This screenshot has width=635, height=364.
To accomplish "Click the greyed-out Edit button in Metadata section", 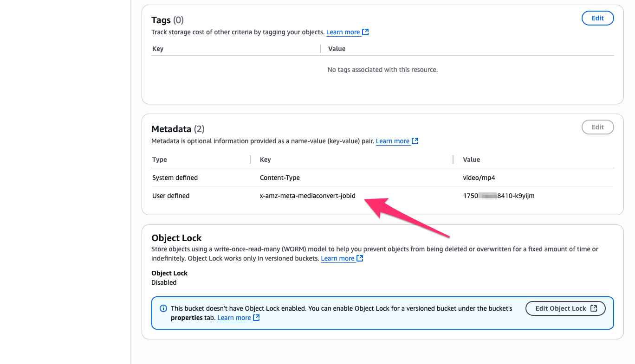I will tap(597, 127).
